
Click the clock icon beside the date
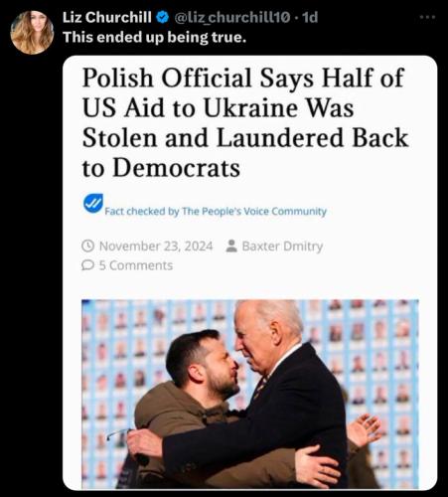(x=88, y=247)
